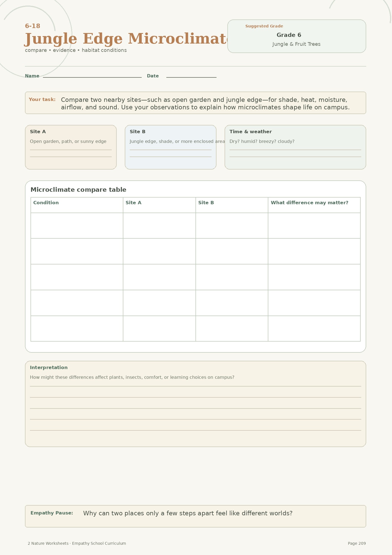Viewport: 392px width, 555px height.
Task: Click the "Site B" table column header
Action: tap(206, 203)
